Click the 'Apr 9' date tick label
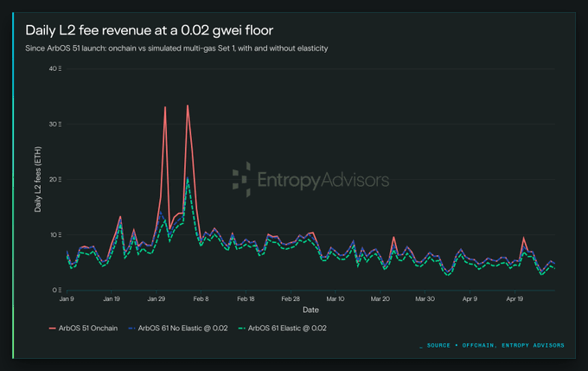 (x=470, y=299)
